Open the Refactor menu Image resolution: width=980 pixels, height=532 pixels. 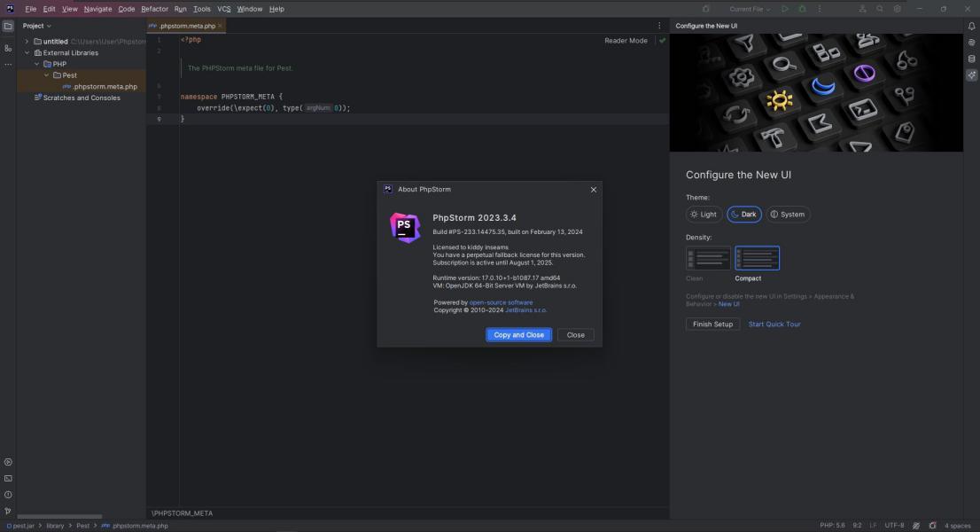pyautogui.click(x=154, y=9)
